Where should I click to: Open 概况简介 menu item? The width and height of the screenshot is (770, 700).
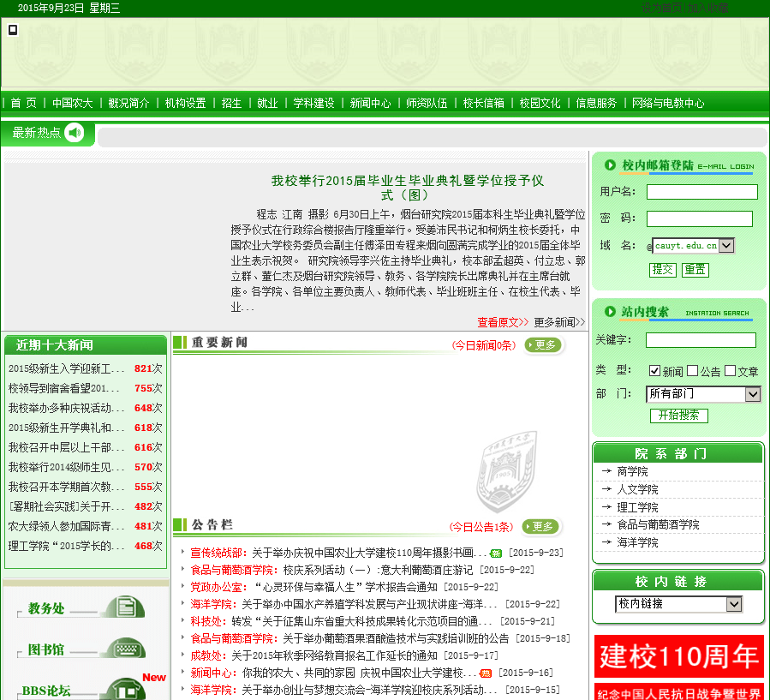click(x=128, y=103)
